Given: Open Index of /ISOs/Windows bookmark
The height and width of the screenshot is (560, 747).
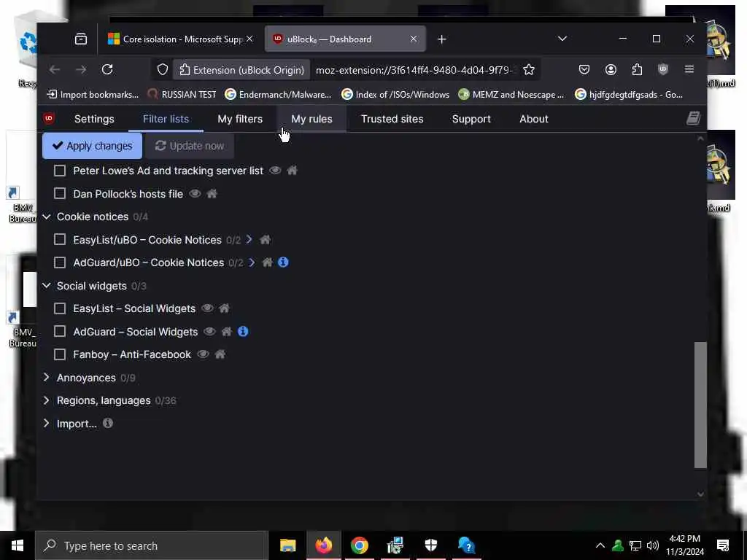Looking at the screenshot, I should point(395,94).
